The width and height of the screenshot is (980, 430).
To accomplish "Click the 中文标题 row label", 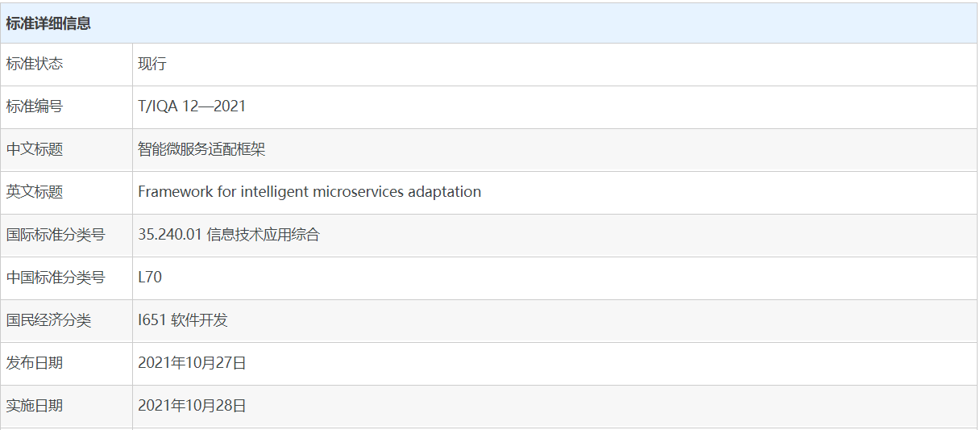I will click(x=35, y=149).
